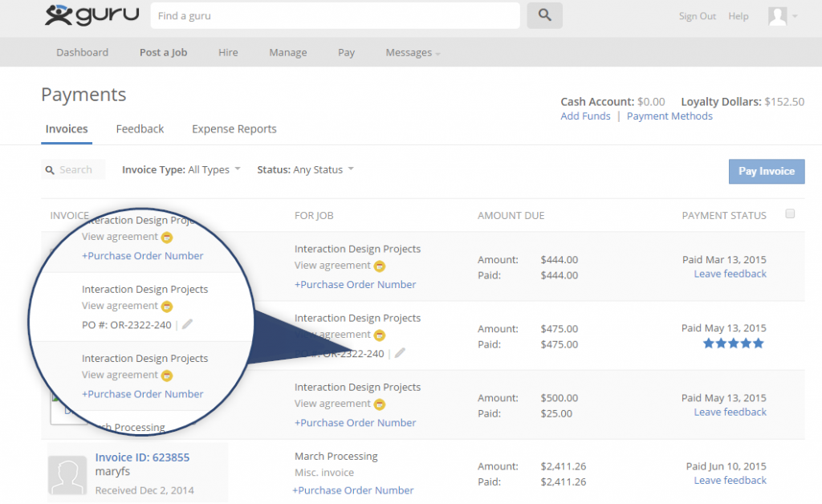Click the SafePay coin icon on the first invoice

pyautogui.click(x=379, y=266)
